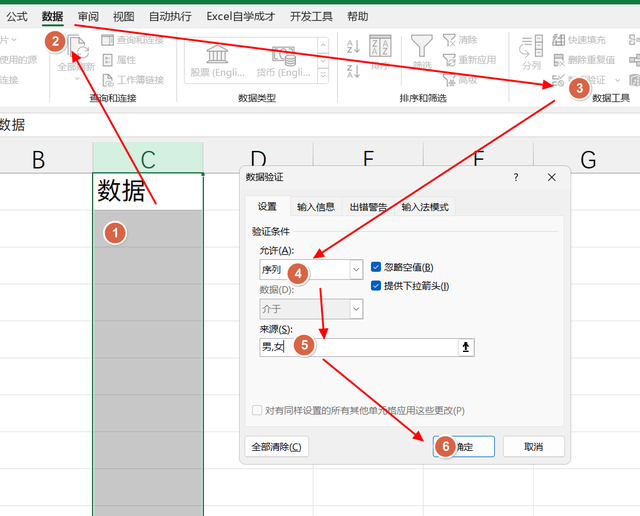This screenshot has height=516, width=640.
Task: Open the Sort (排序) dialog icon
Action: (x=380, y=46)
